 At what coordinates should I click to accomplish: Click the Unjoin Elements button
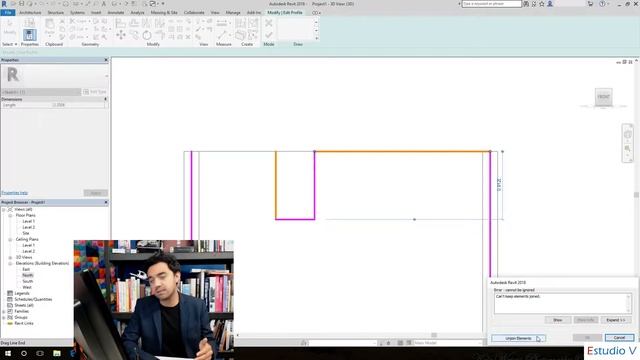[x=518, y=338]
